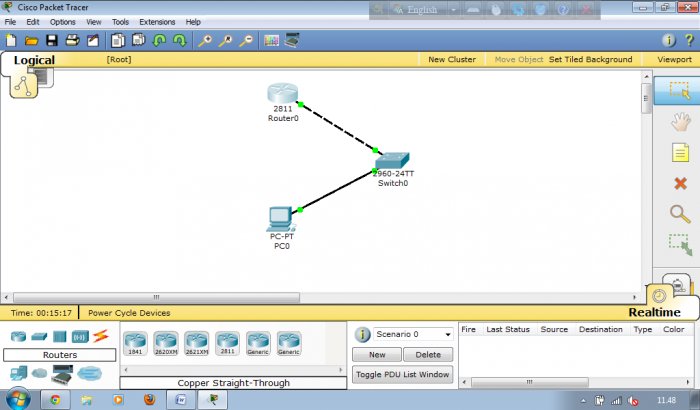Open the drawing palette icon
The width and height of the screenshot is (700, 410).
[x=271, y=41]
